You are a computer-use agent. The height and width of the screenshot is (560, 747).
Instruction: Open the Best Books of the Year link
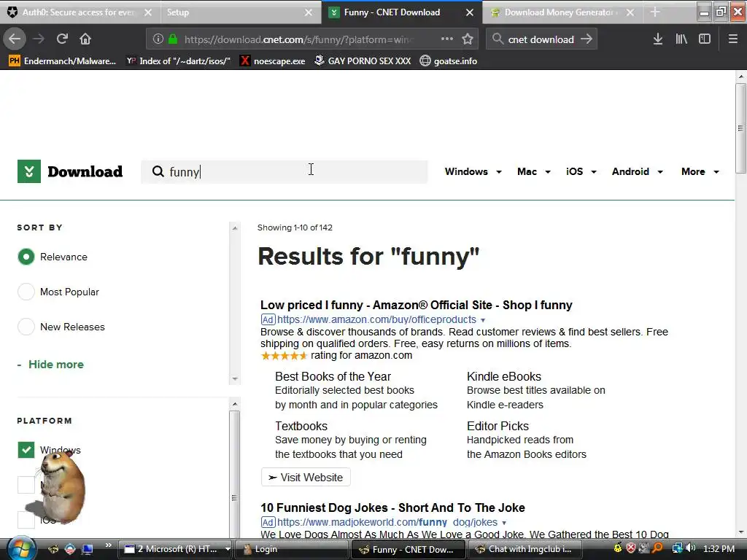click(333, 377)
